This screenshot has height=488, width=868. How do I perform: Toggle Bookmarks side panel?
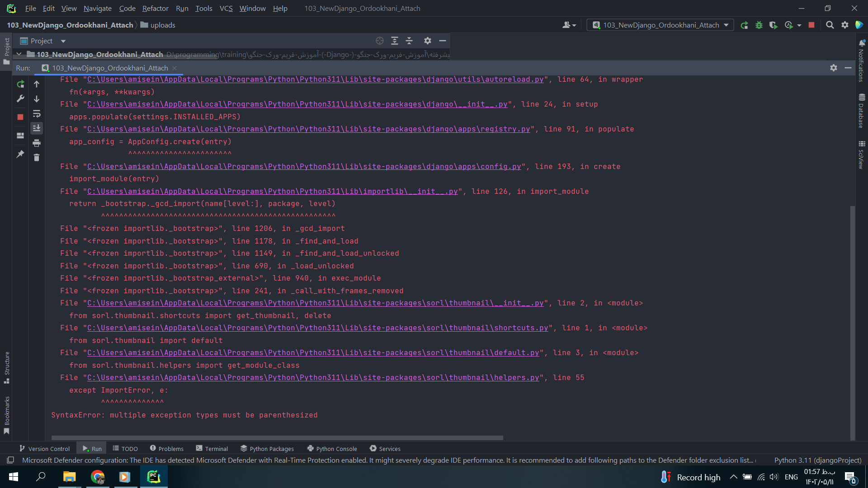point(7,415)
